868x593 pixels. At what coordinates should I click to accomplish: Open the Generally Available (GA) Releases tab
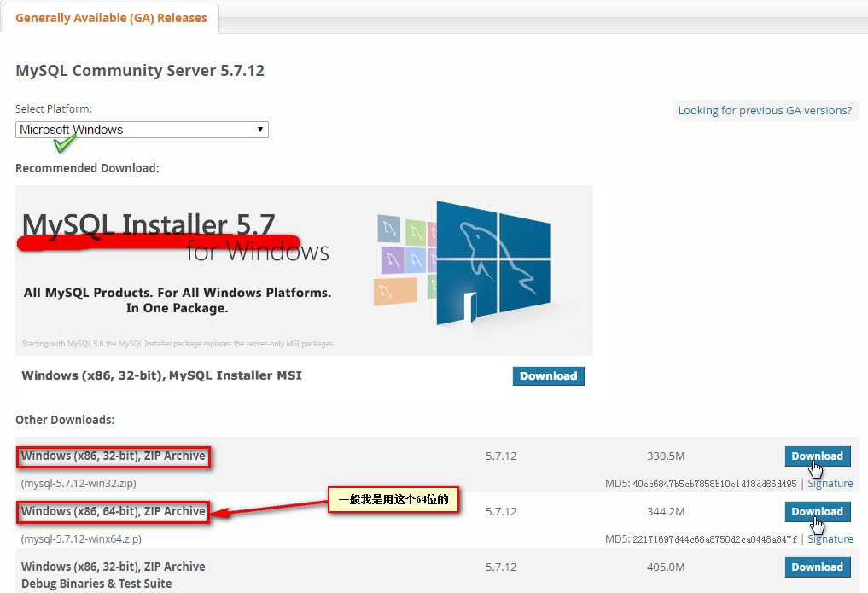111,18
